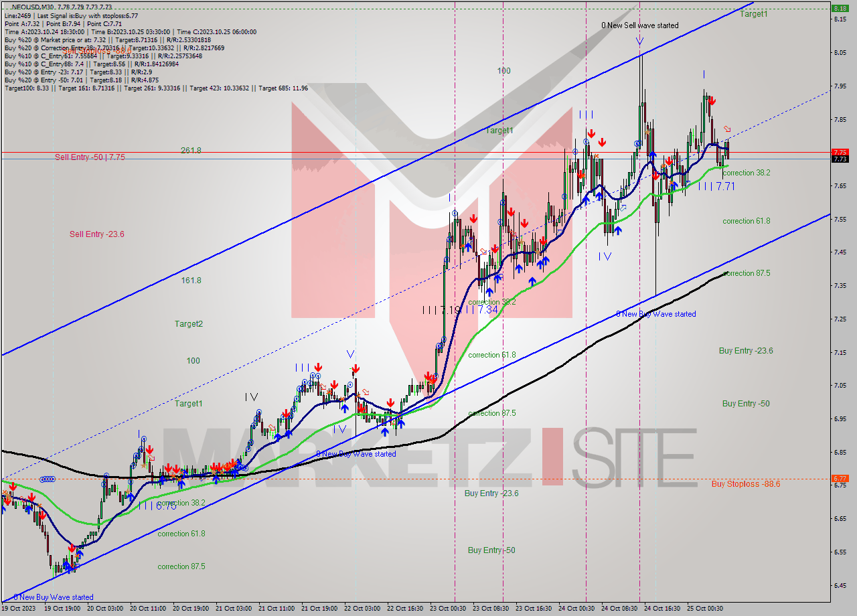Click the orange 6.77 stoploss price tag
The image size is (857, 616).
[840, 478]
